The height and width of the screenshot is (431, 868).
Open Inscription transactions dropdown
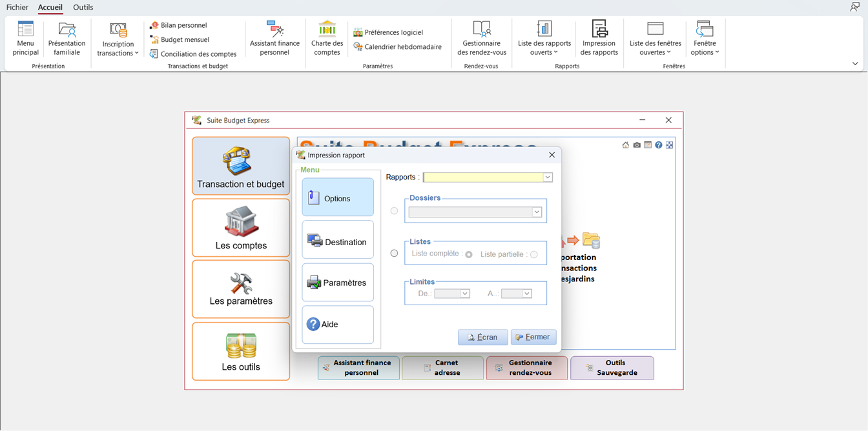point(118,39)
